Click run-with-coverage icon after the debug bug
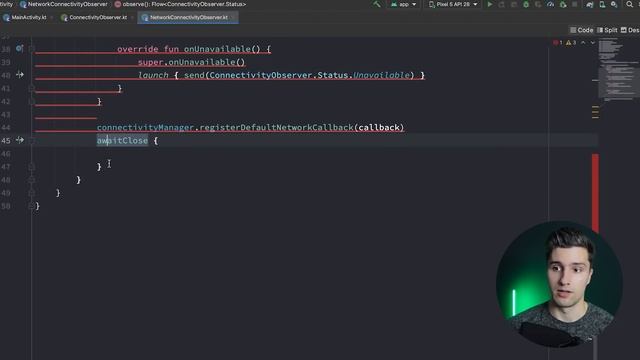 pyautogui.click(x=538, y=4)
